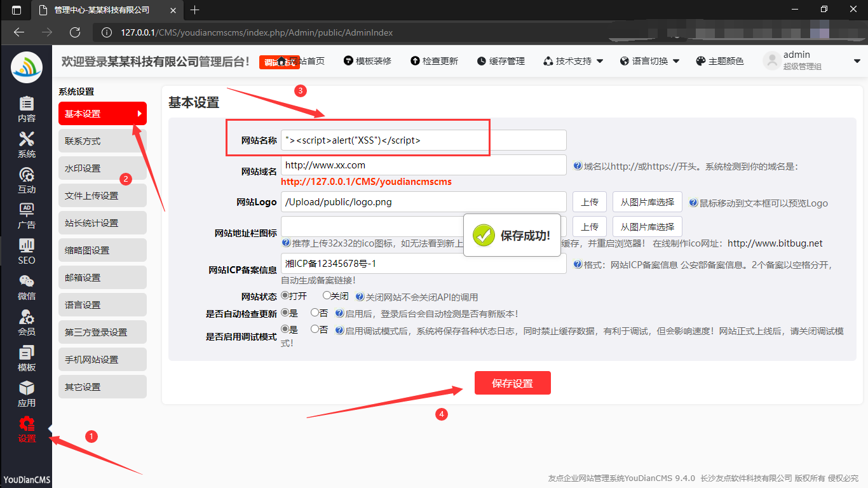Select 是 for 是否启用调试模式
This screenshot has height=488, width=868.
[x=285, y=329]
